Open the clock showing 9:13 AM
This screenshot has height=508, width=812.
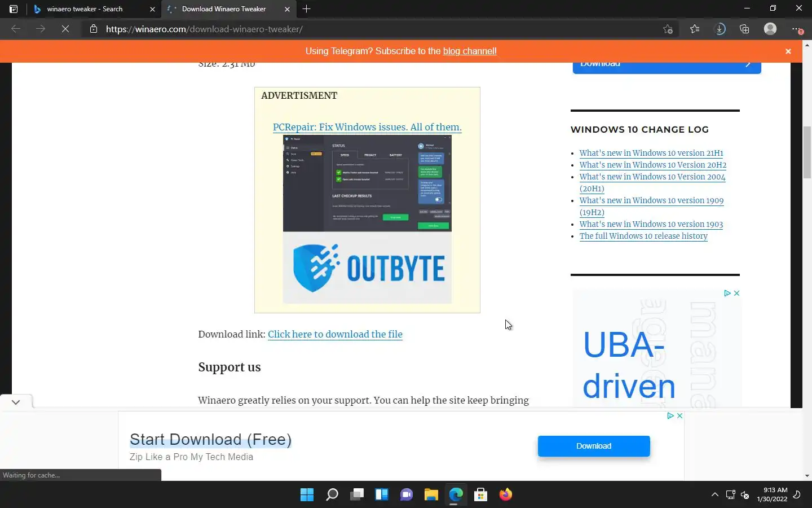pyautogui.click(x=772, y=494)
